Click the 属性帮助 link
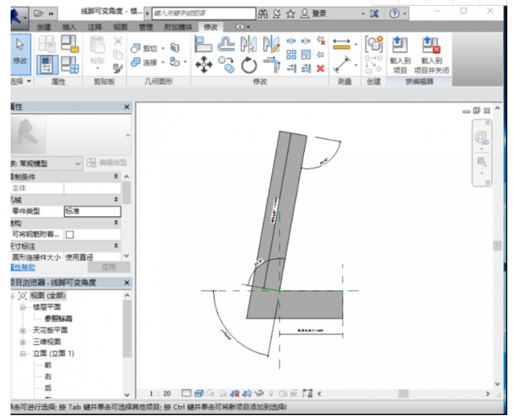The width and height of the screenshot is (513, 420). 21,267
